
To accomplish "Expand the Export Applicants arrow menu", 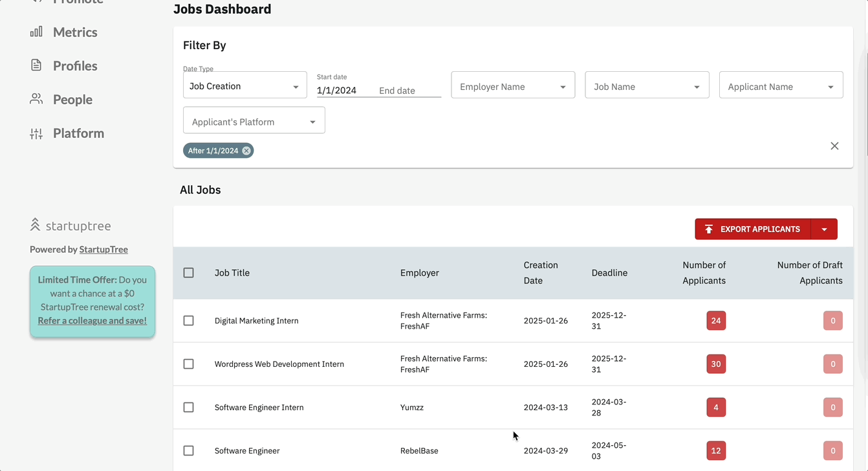I will 824,229.
